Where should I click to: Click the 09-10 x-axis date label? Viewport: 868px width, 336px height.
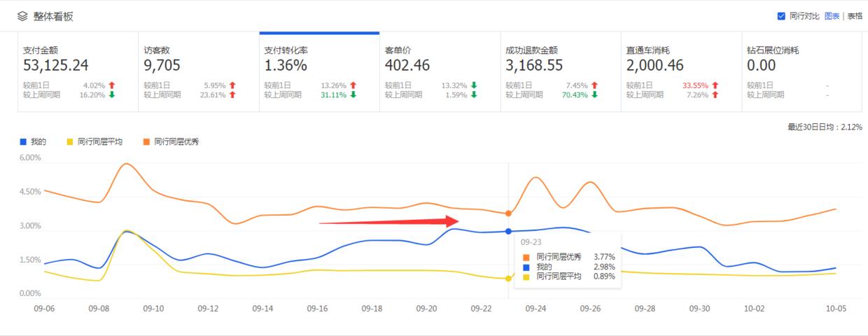153,308
